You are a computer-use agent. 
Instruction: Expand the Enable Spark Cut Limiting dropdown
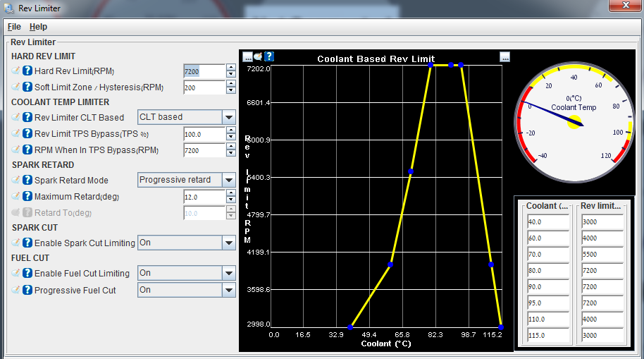(229, 243)
